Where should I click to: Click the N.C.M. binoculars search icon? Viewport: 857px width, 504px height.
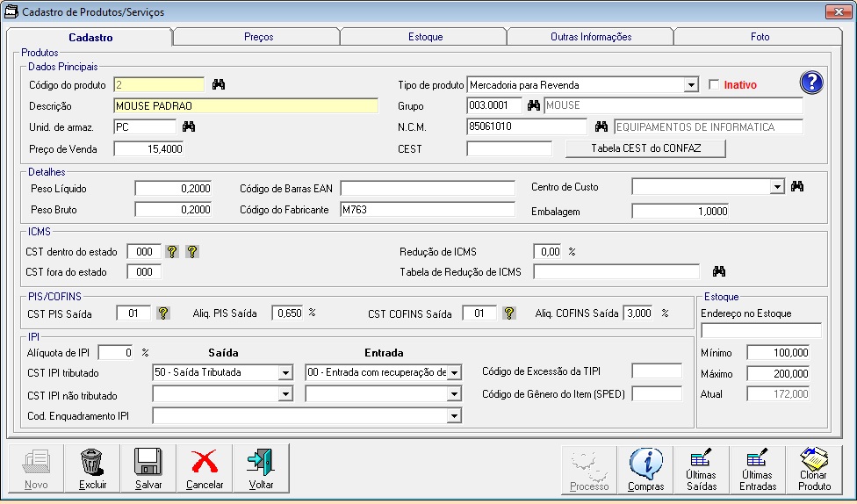[x=601, y=126]
